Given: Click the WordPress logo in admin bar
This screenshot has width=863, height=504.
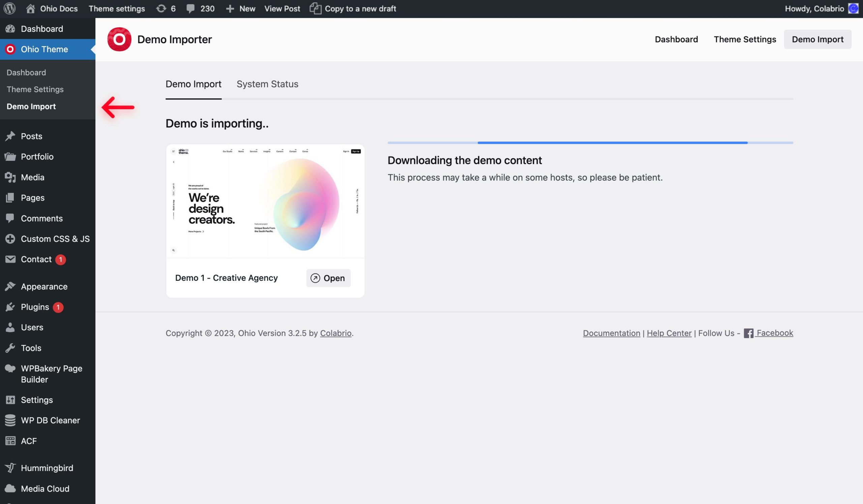Looking at the screenshot, I should click(9, 8).
